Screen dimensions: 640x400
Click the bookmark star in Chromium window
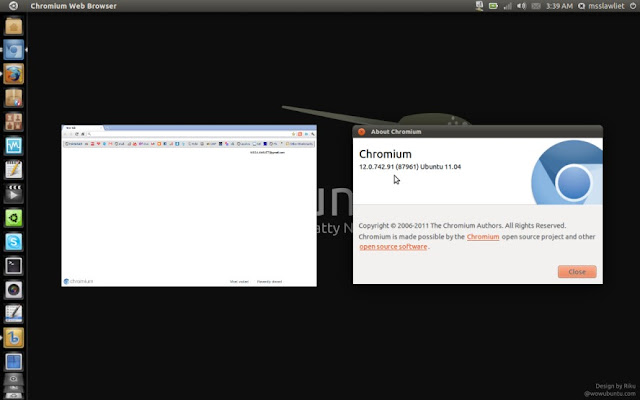pyautogui.click(x=293, y=134)
